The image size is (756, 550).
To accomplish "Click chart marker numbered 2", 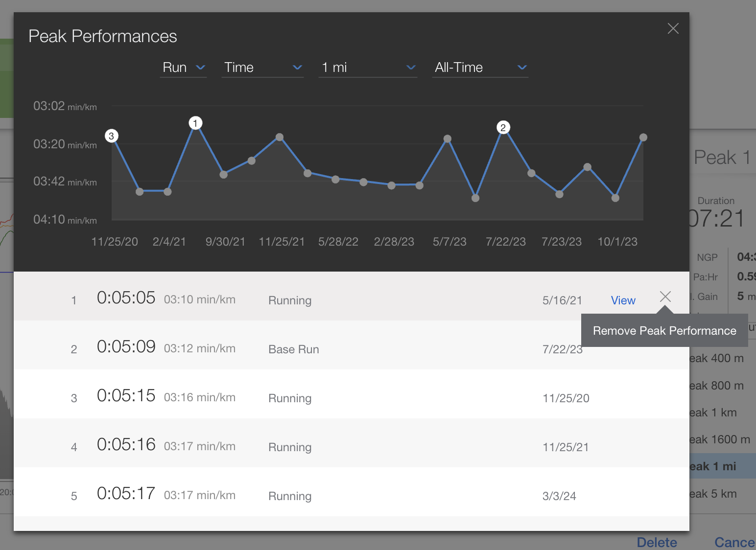I will point(503,127).
